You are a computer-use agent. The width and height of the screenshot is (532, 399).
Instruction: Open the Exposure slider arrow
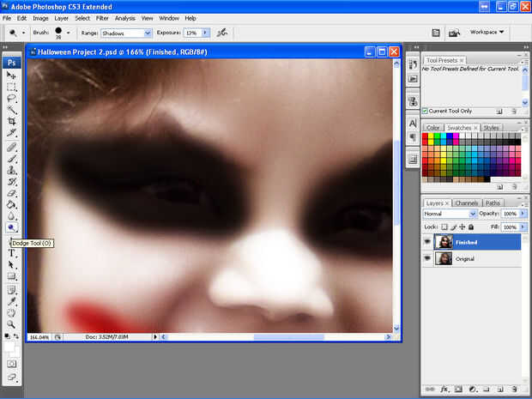click(x=205, y=33)
